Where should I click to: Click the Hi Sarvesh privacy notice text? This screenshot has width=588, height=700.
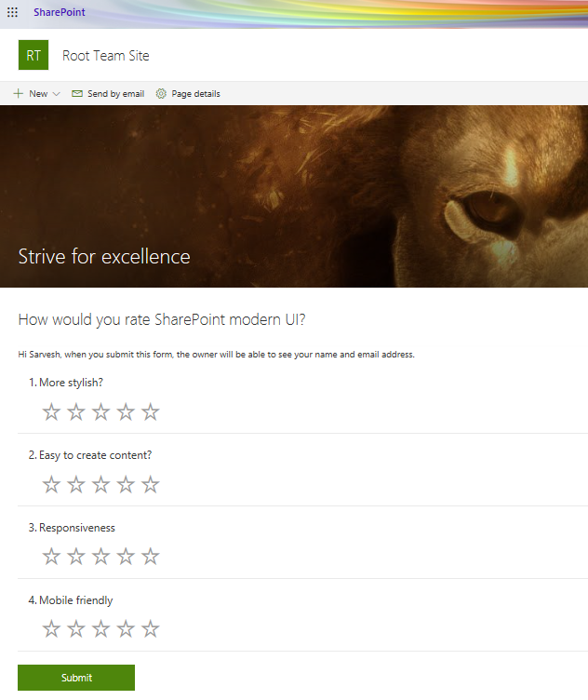(x=217, y=355)
